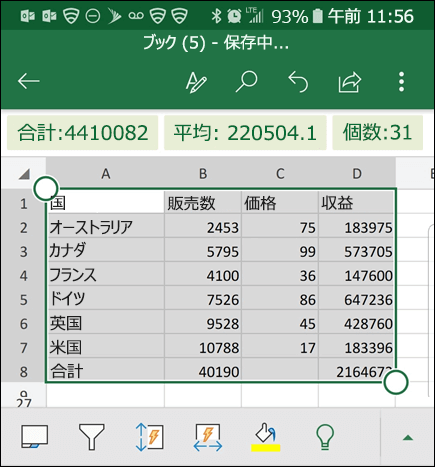Select cell with value 5795
The width and height of the screenshot is (435, 467).
coord(203,250)
